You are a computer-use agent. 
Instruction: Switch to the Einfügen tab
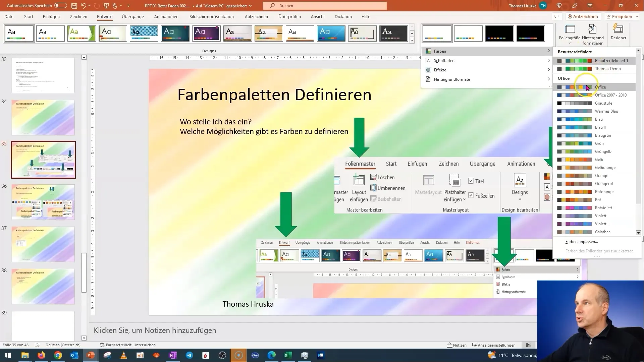51,16
